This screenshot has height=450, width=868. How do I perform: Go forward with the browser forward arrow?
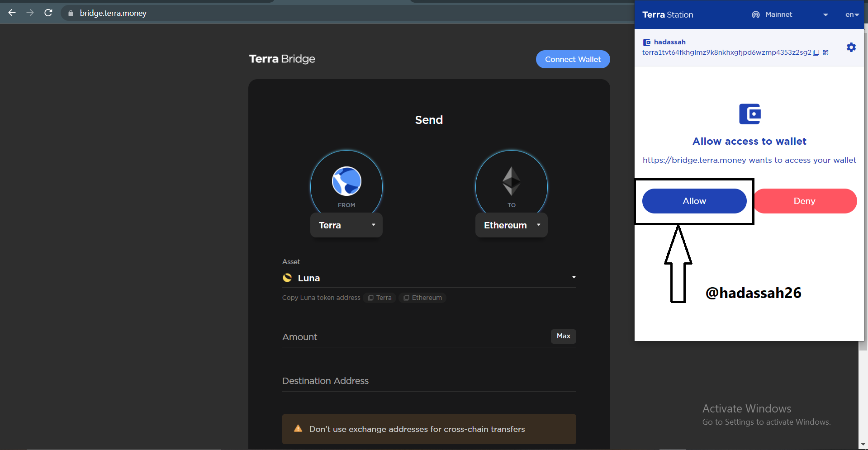[x=30, y=13]
